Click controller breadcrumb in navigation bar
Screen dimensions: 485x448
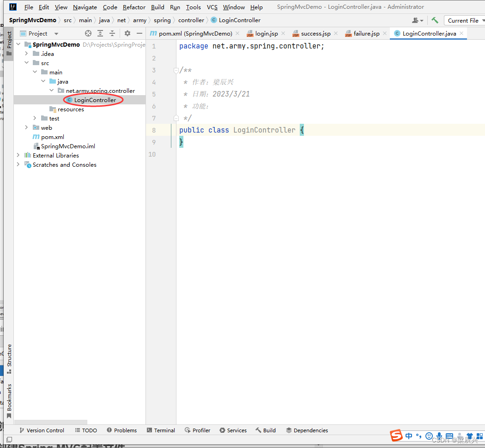click(x=191, y=20)
